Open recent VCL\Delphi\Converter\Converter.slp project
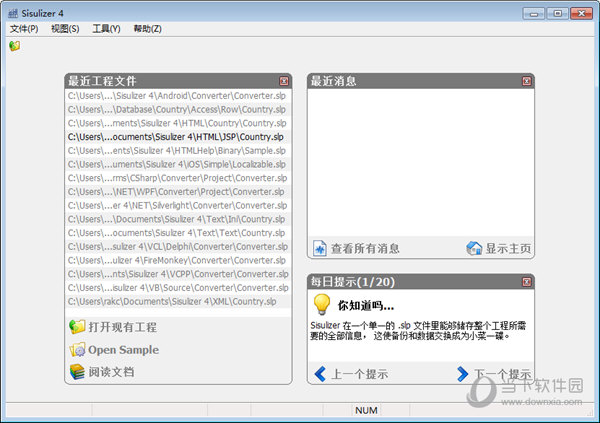This screenshot has width=600, height=423. pos(178,247)
